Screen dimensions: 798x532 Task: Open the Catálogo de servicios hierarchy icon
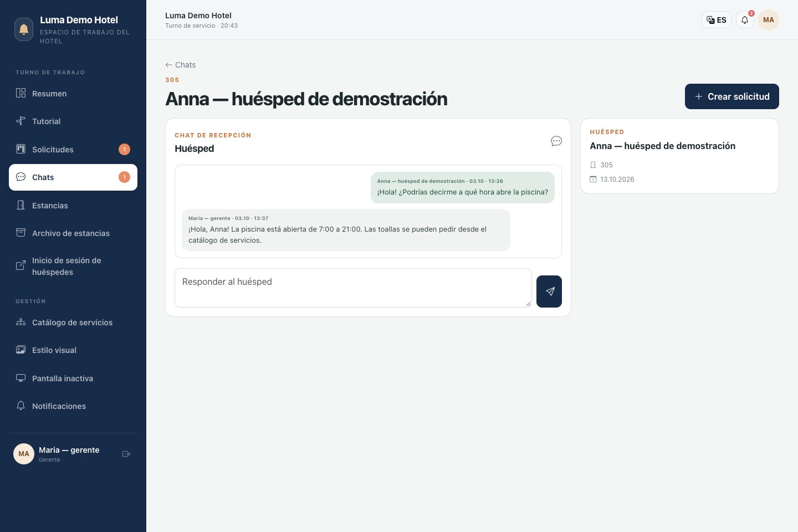point(21,322)
